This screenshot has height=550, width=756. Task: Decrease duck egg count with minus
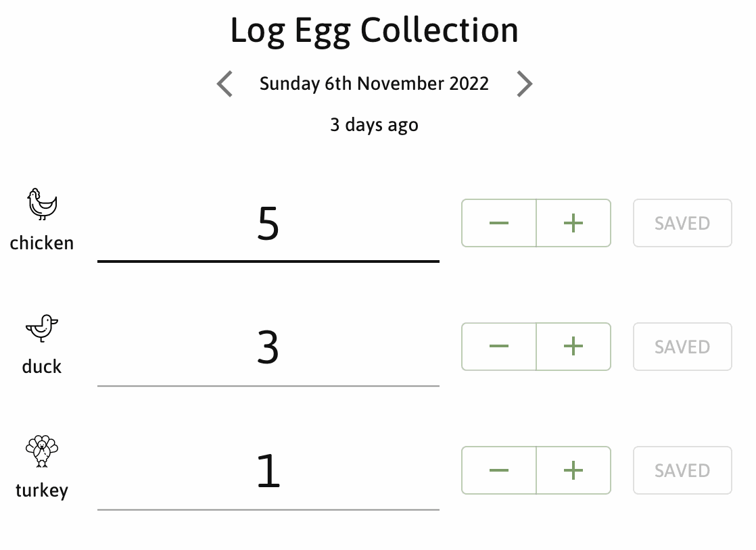(x=499, y=347)
